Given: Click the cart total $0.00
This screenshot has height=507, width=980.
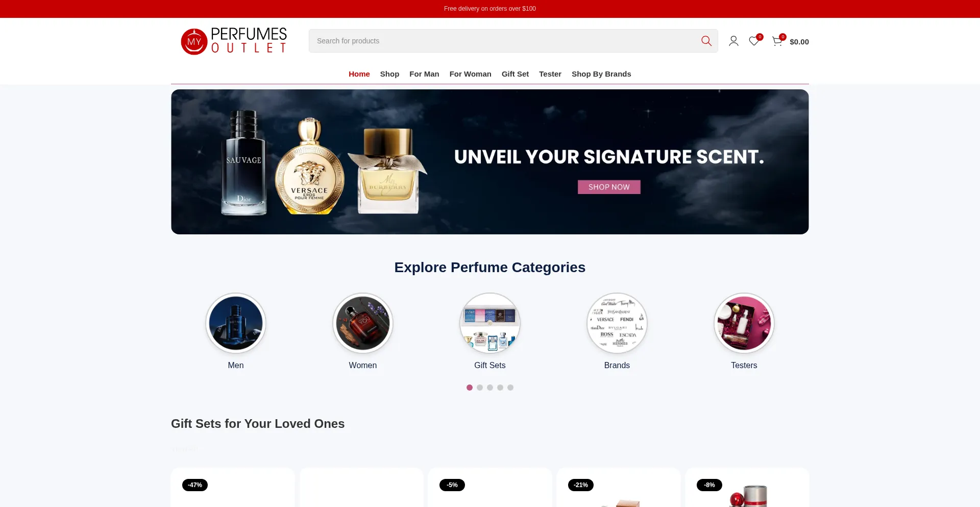Looking at the screenshot, I should (799, 42).
